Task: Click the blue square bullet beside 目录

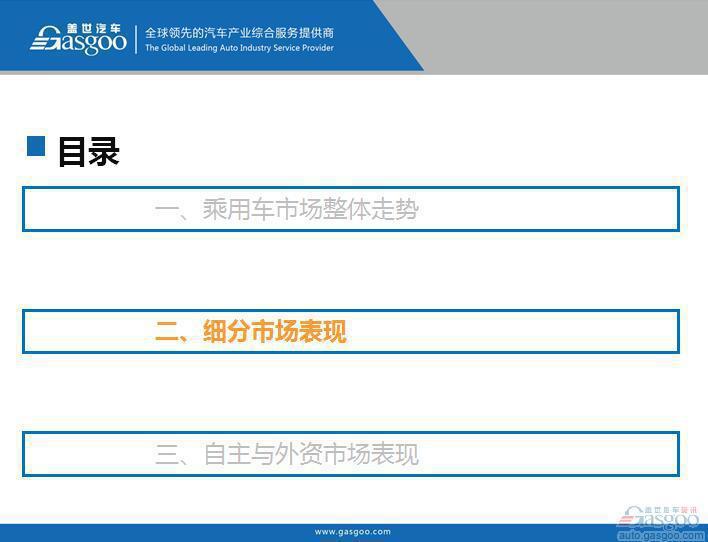Action: pyautogui.click(x=36, y=146)
